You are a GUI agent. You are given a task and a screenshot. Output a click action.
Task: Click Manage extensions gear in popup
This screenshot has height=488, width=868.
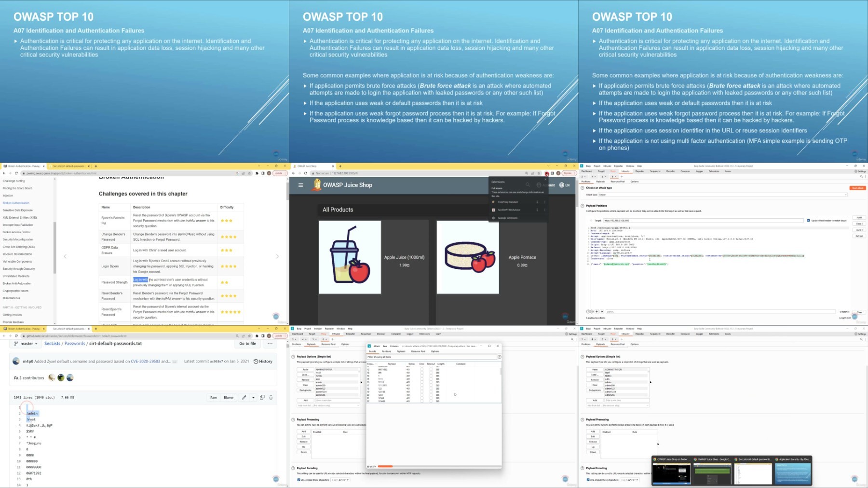click(x=493, y=218)
